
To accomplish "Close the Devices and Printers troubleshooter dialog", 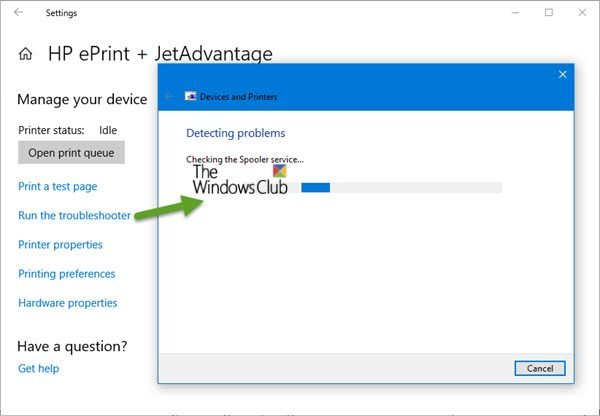I will click(x=562, y=75).
